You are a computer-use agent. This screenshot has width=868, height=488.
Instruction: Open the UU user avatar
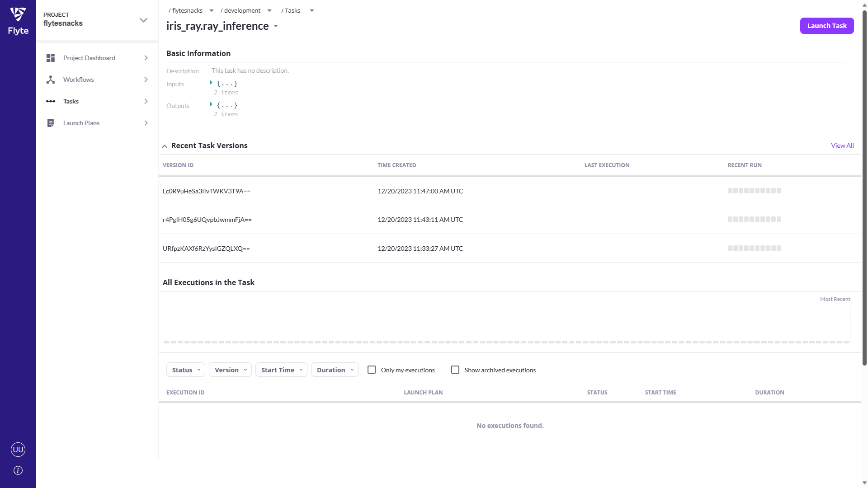pos(18,449)
